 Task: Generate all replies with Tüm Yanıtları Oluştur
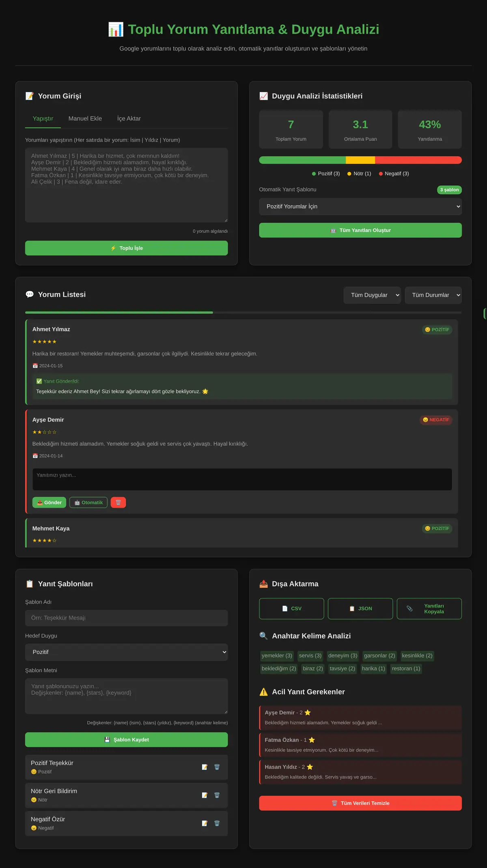[x=360, y=230]
